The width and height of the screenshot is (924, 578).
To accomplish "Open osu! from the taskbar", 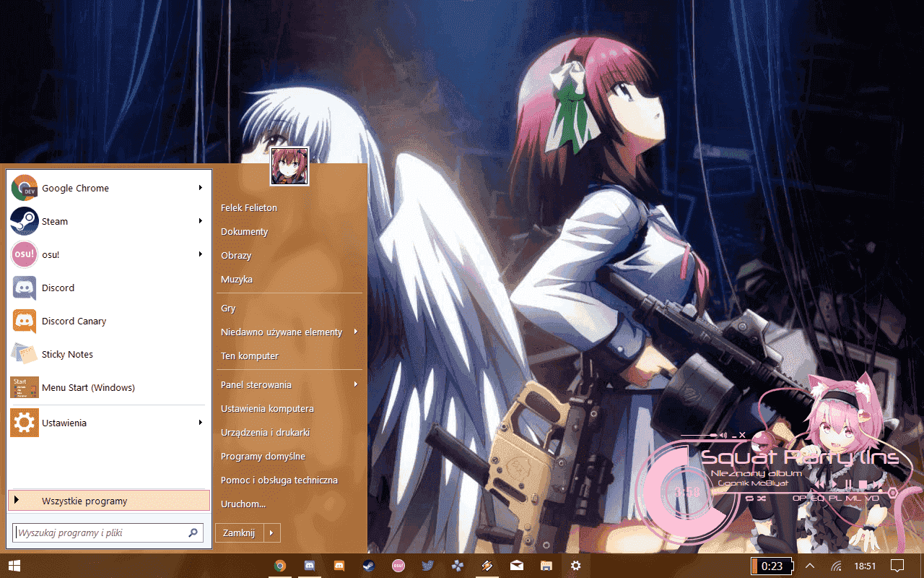I will 398,566.
